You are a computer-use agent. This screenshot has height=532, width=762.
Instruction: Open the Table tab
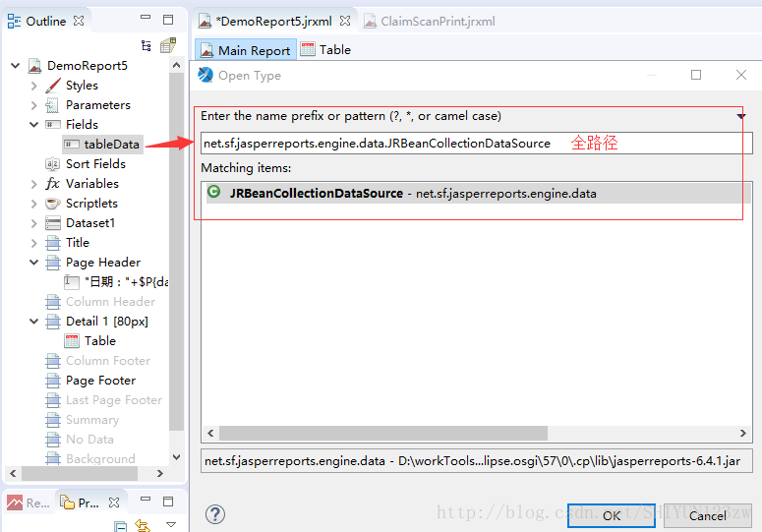[x=325, y=49]
